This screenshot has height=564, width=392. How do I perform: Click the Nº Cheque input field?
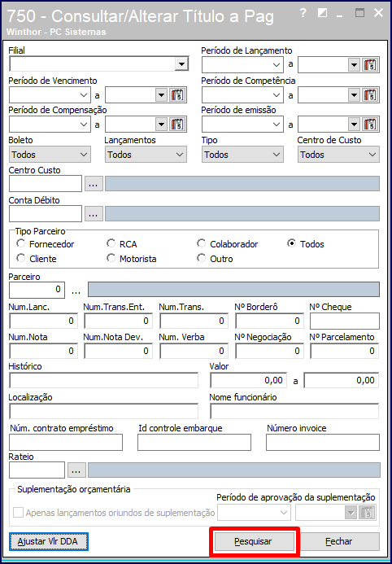[345, 321]
